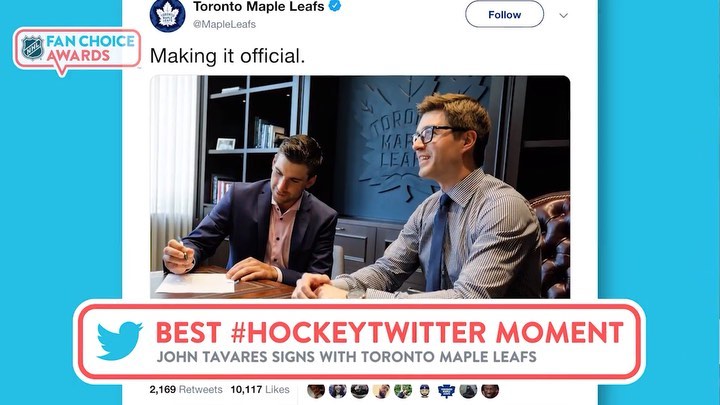Image resolution: width=720 pixels, height=405 pixels.
Task: Click the first liker avatar
Action: click(x=316, y=390)
